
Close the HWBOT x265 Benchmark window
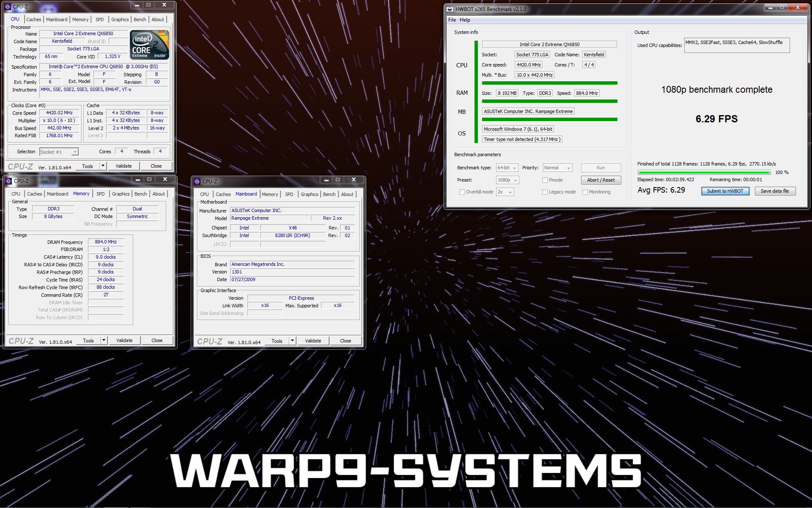coord(798,7)
